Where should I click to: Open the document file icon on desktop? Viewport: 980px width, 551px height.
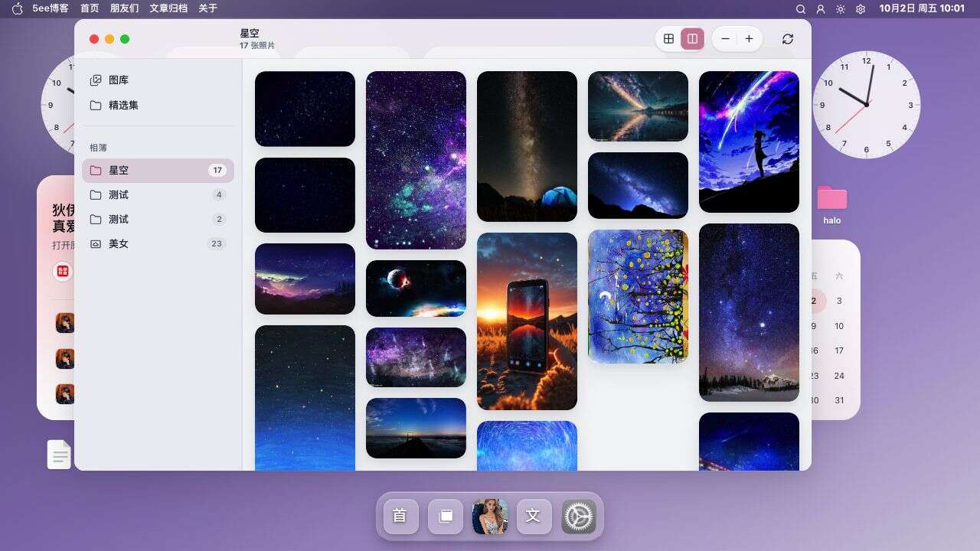tap(59, 454)
